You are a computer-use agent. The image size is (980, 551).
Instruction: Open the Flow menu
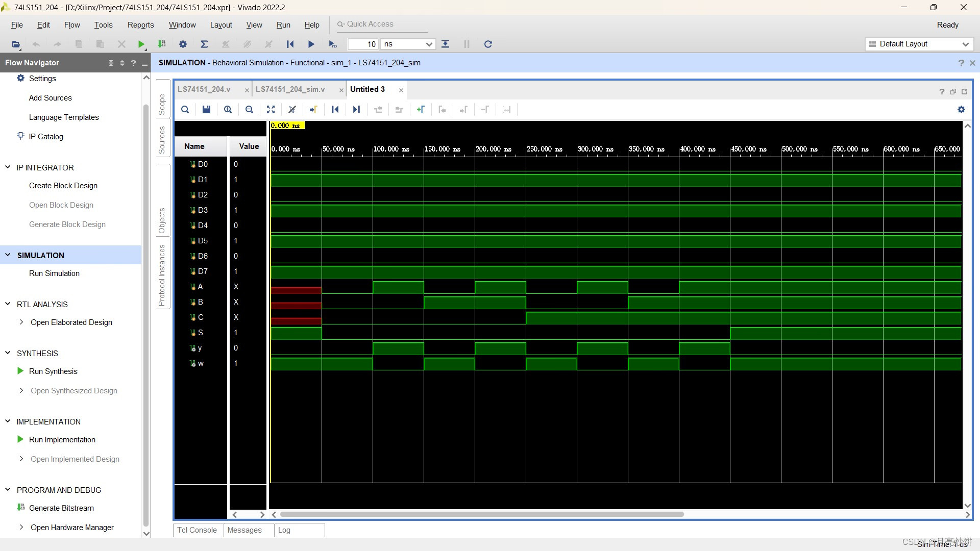pyautogui.click(x=72, y=25)
